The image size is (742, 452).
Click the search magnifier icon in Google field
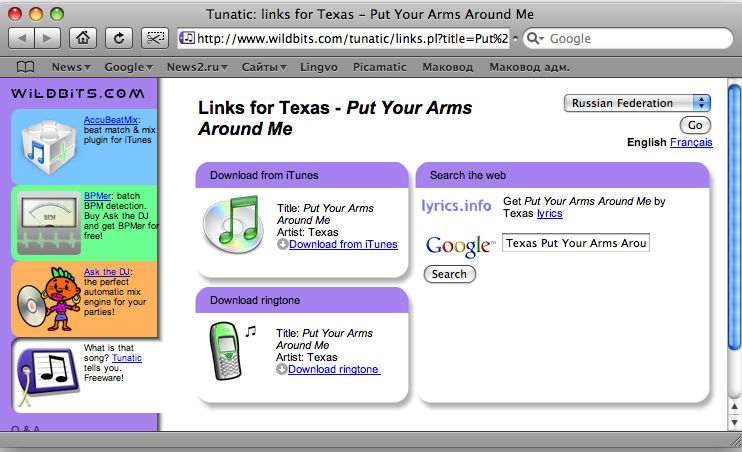535,38
